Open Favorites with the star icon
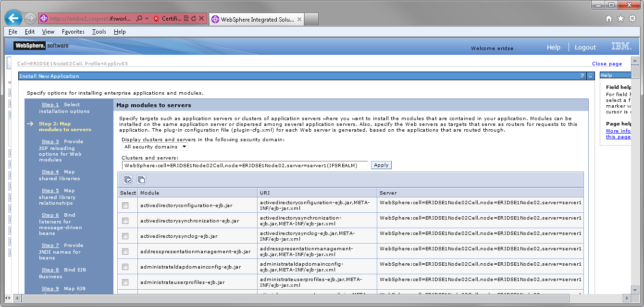The width and height of the screenshot is (644, 307). (621, 19)
